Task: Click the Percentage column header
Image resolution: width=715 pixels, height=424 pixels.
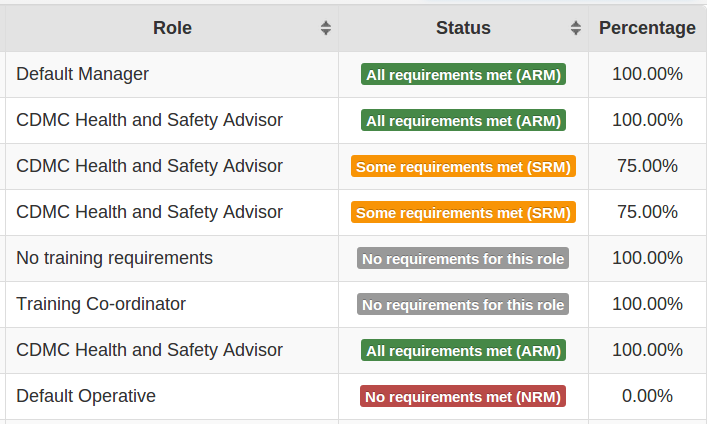Action: (647, 28)
